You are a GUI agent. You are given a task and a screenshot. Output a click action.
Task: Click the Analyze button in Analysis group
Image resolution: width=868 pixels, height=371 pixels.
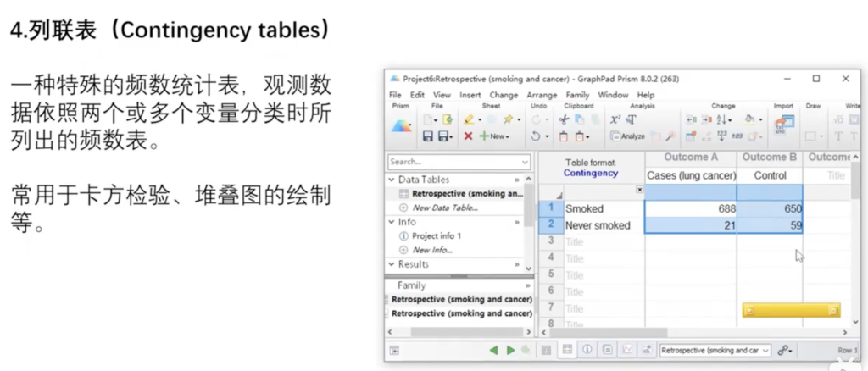[627, 136]
